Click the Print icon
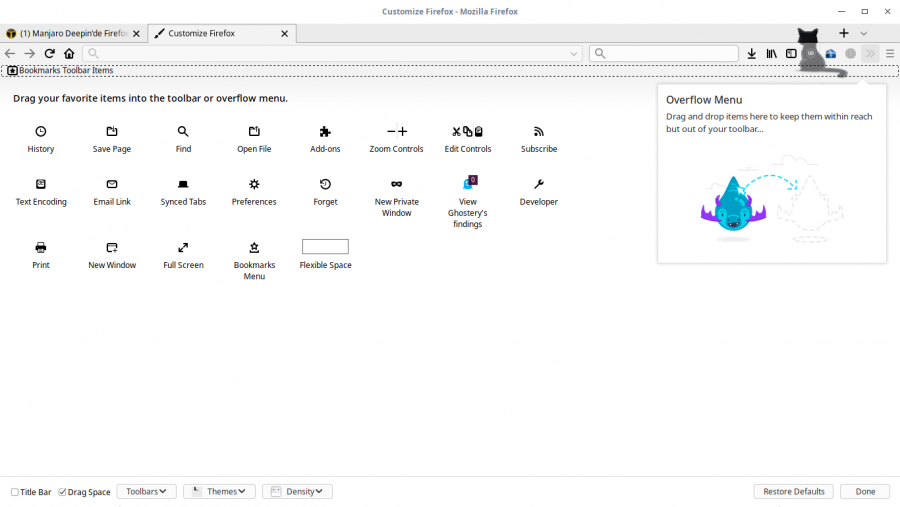This screenshot has width=900, height=507. point(41,247)
